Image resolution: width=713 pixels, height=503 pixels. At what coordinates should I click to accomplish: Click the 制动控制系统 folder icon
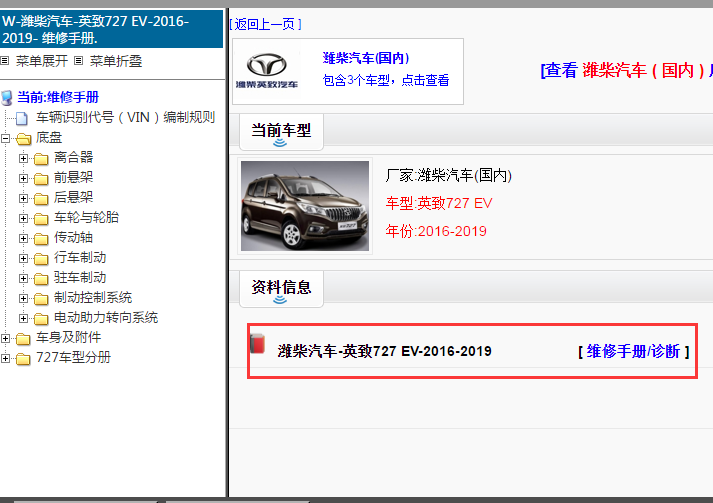(x=41, y=298)
